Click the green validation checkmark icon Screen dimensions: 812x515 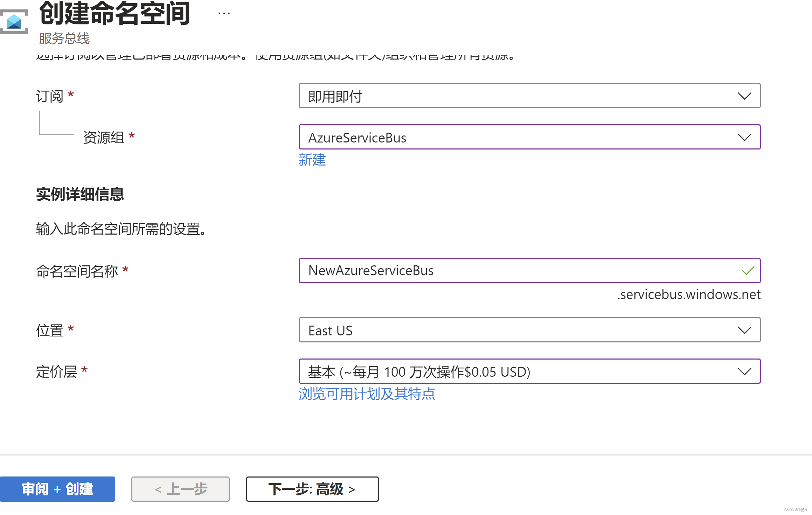coord(748,271)
